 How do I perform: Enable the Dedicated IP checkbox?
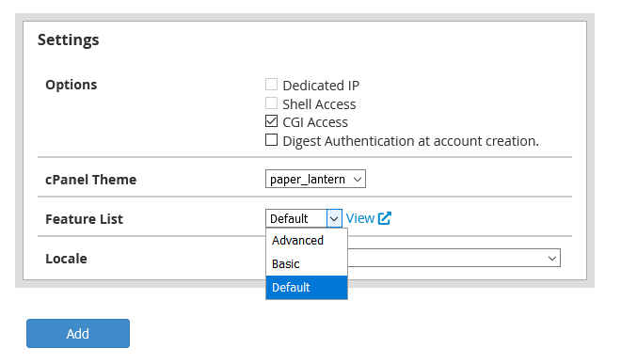271,85
